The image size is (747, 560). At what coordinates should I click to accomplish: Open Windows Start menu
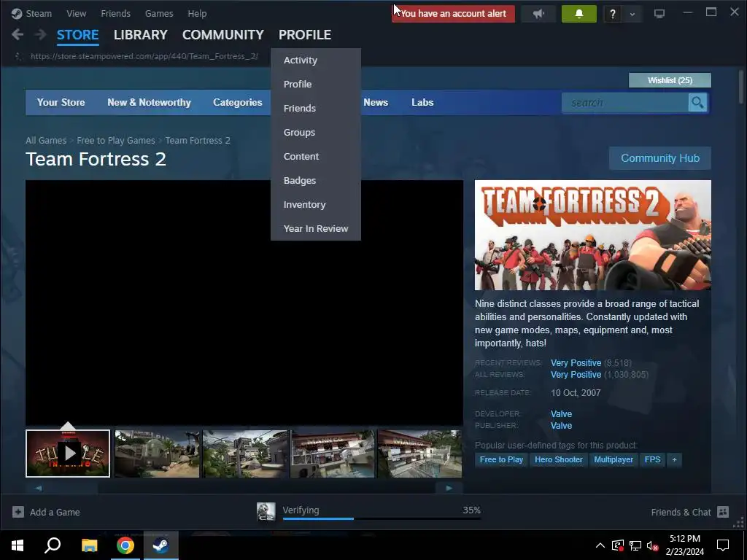click(x=18, y=545)
